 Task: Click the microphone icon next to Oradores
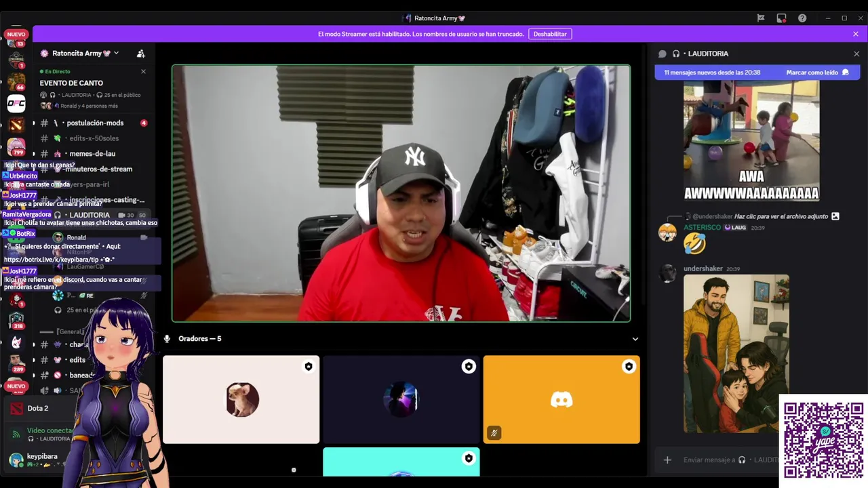[167, 338]
